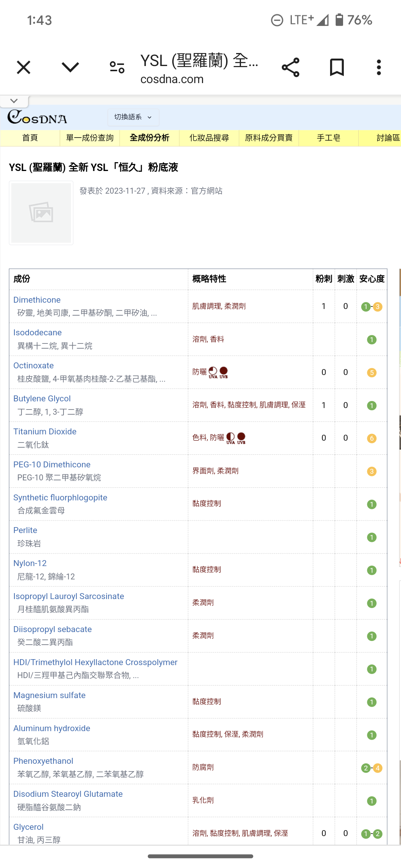
Task: Tap Perlite safety badge
Action: [372, 537]
